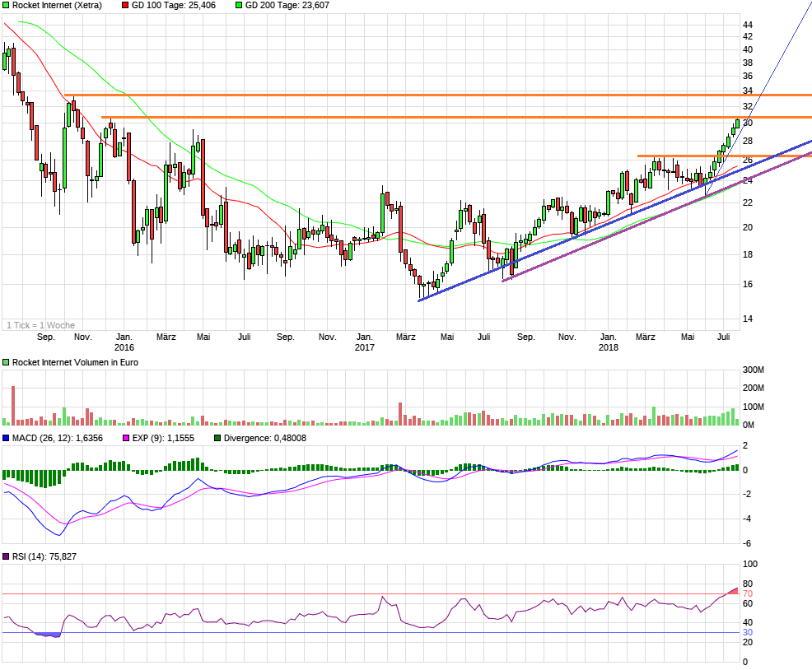812x670 pixels.
Task: Click the purple RSI (14) legend swatch
Action: 6,556
